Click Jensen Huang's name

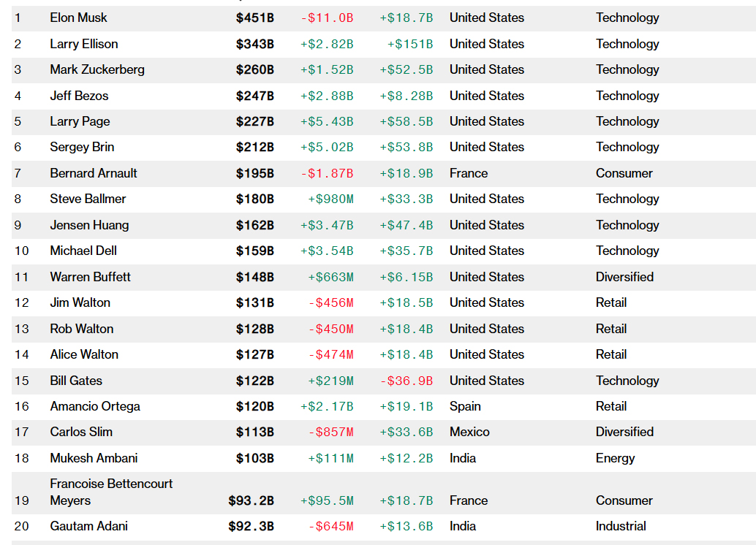[x=89, y=225]
